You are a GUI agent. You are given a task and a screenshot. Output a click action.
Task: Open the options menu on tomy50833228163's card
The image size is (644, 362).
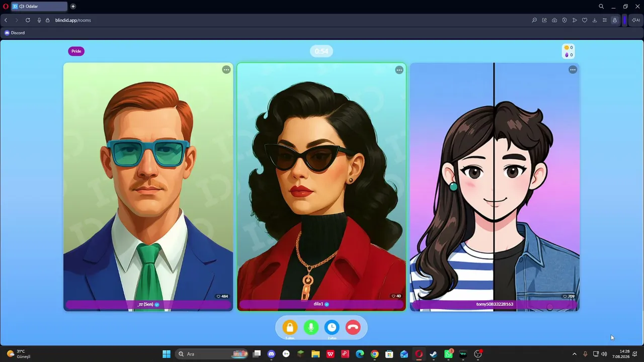573,70
